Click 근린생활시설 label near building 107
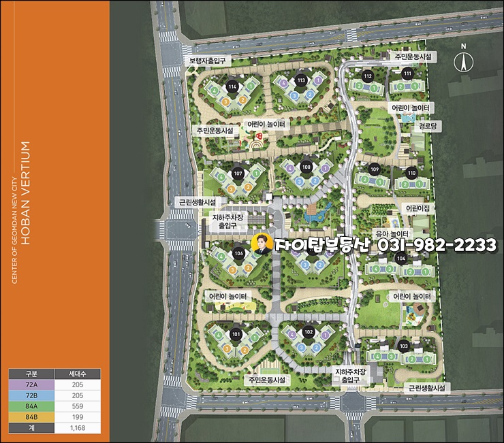 tap(198, 202)
